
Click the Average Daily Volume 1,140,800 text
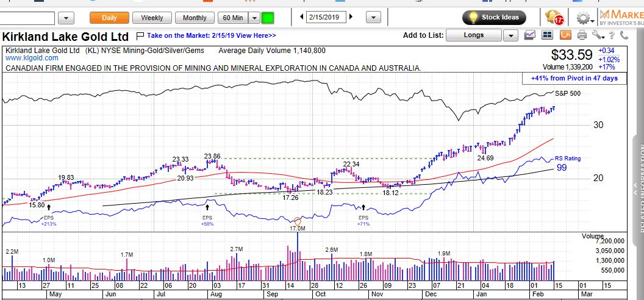click(x=272, y=51)
